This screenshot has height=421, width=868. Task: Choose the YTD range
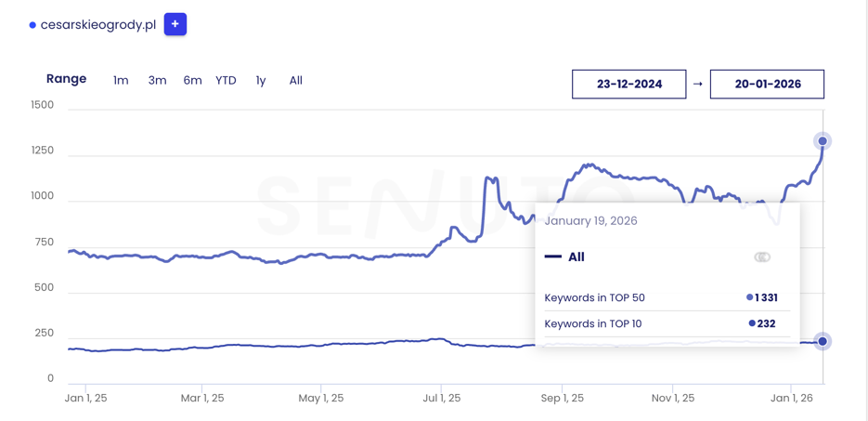[x=226, y=81]
